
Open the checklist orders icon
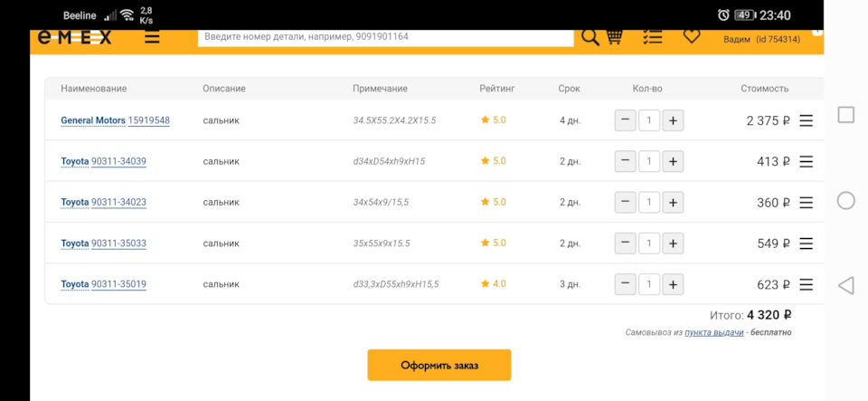(653, 37)
